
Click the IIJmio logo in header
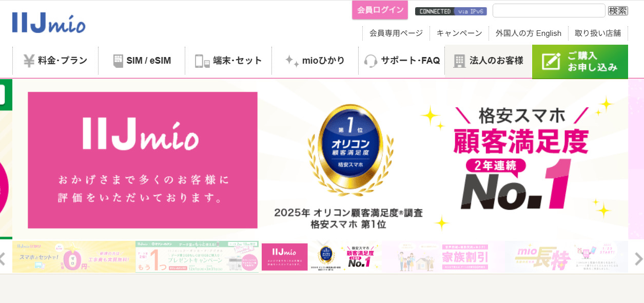point(49,23)
